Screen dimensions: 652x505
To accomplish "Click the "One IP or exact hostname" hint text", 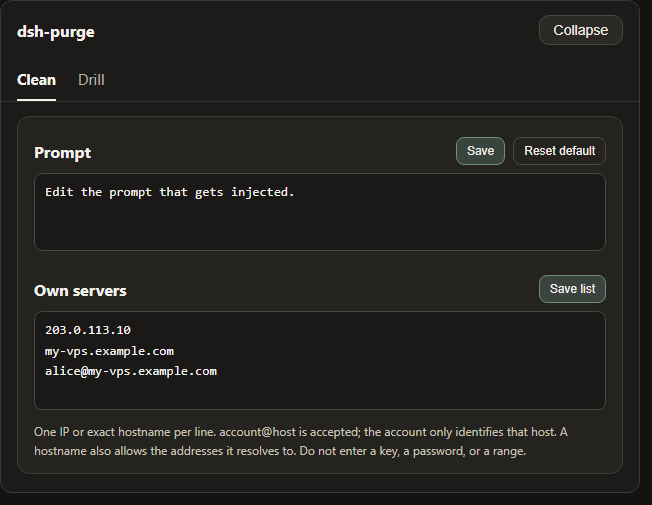I will (x=125, y=432).
